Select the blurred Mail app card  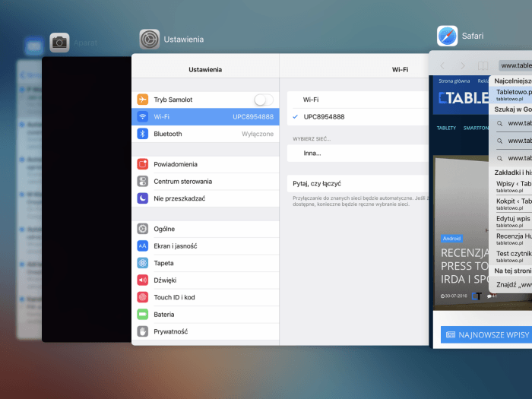click(29, 199)
